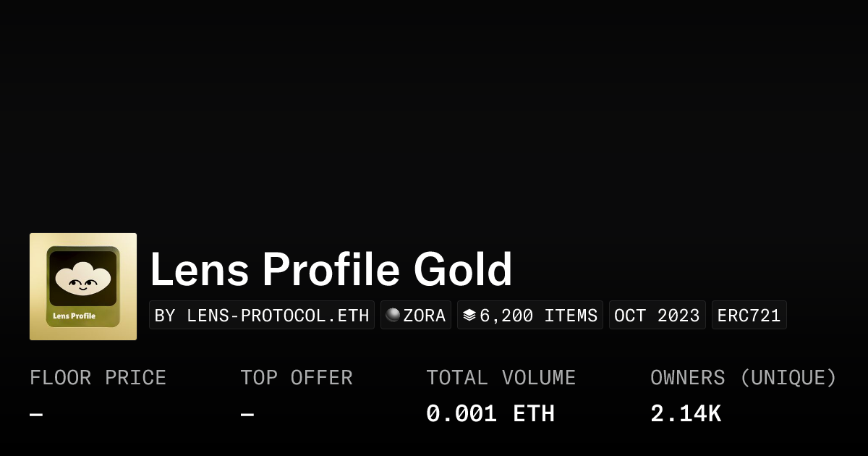
Task: Open the Lens Profile Gold title
Action: click(331, 270)
